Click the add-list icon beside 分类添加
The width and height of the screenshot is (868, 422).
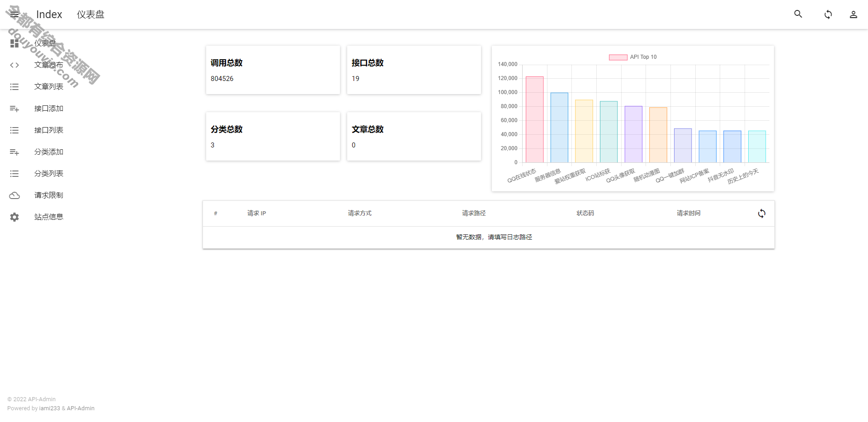pos(14,152)
